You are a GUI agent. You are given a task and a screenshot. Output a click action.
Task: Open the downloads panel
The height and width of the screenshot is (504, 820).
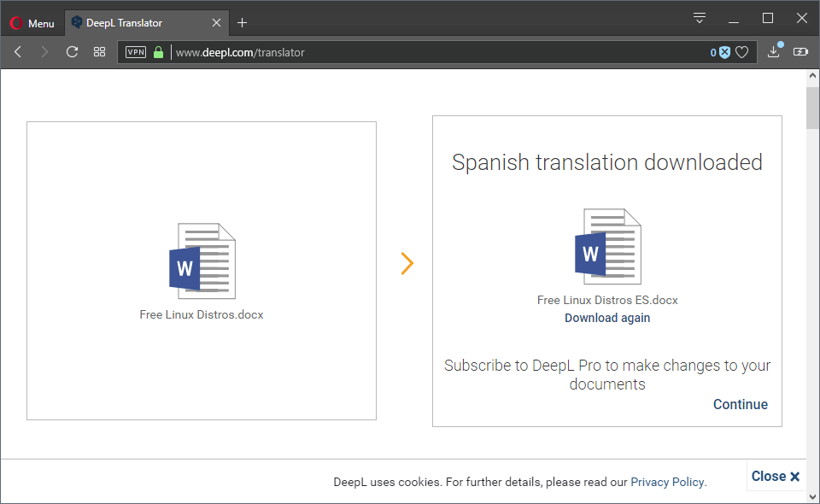click(x=774, y=50)
